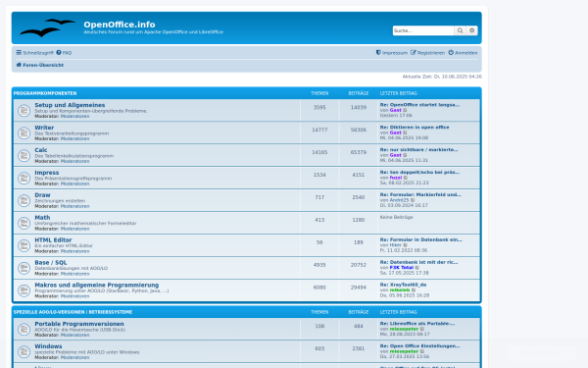Click the Calc forum folder icon
The image size is (588, 368).
[x=24, y=155]
